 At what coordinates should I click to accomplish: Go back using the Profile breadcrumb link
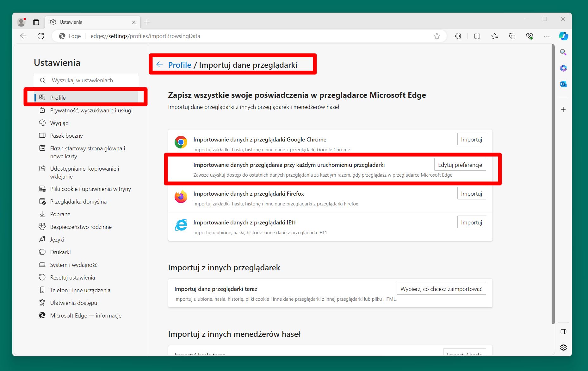coord(180,65)
